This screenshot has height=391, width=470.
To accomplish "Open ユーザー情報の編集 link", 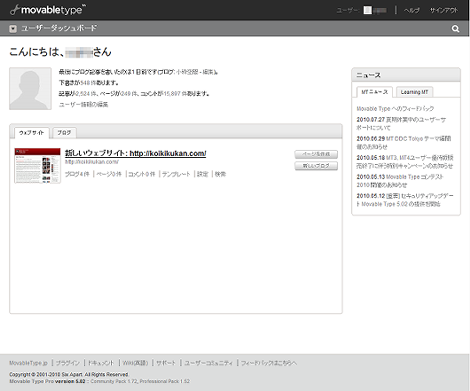I will pyautogui.click(x=83, y=104).
